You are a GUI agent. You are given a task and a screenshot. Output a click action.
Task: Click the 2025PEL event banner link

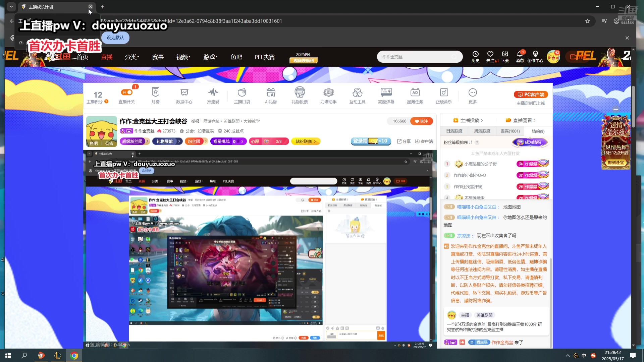[304, 58]
